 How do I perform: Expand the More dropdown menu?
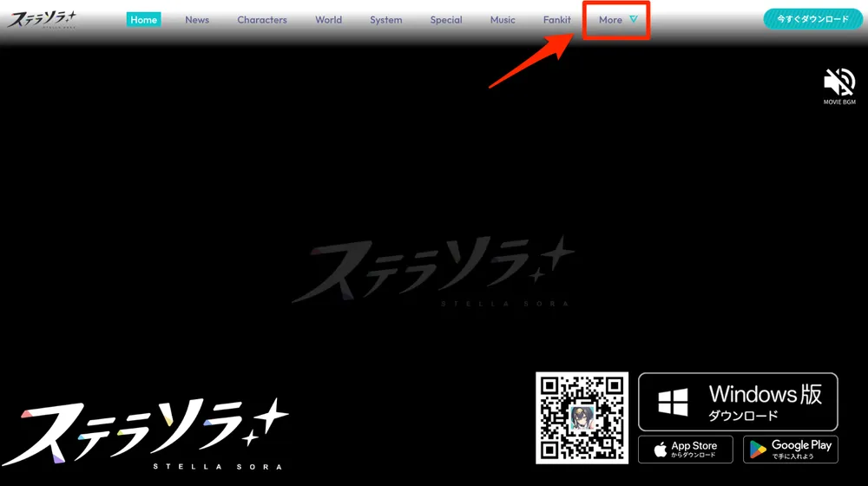click(x=617, y=19)
